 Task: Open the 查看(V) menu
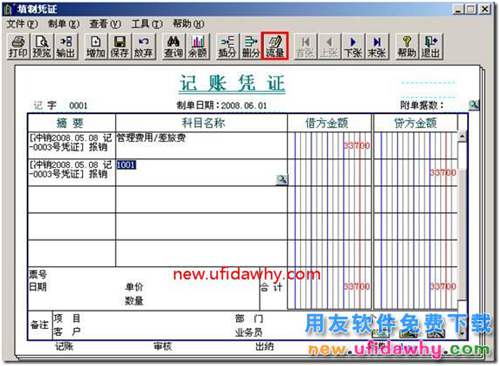(x=105, y=24)
